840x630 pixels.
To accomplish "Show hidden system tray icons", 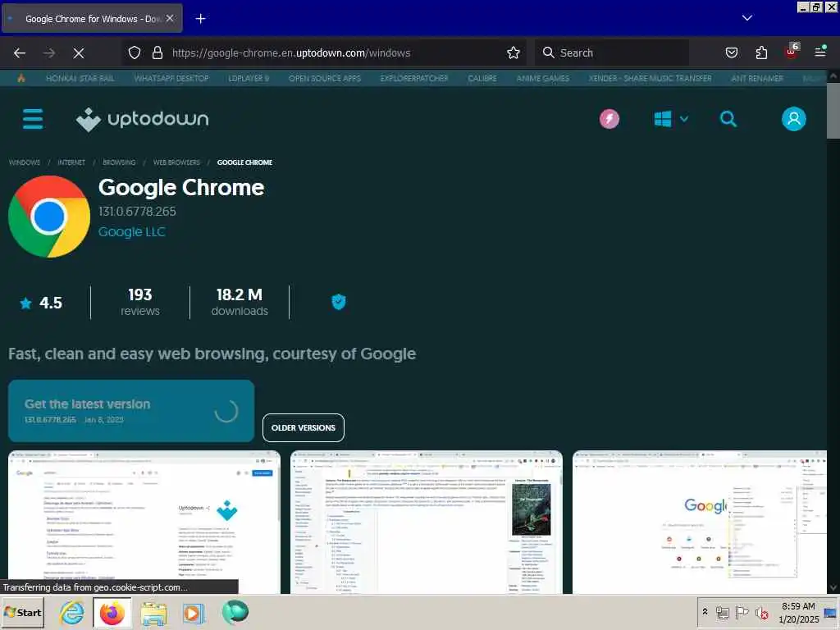I will pyautogui.click(x=705, y=612).
